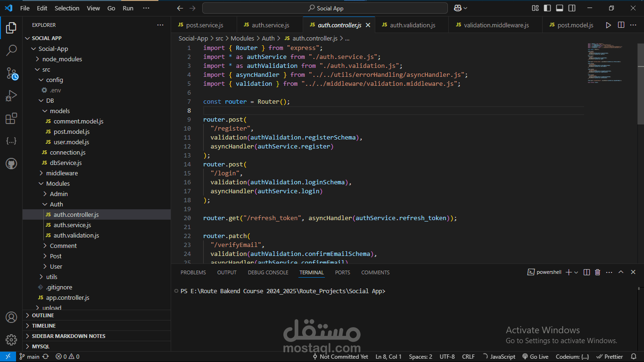Close the terminal panel
This screenshot has height=362, width=644.
pyautogui.click(x=633, y=272)
